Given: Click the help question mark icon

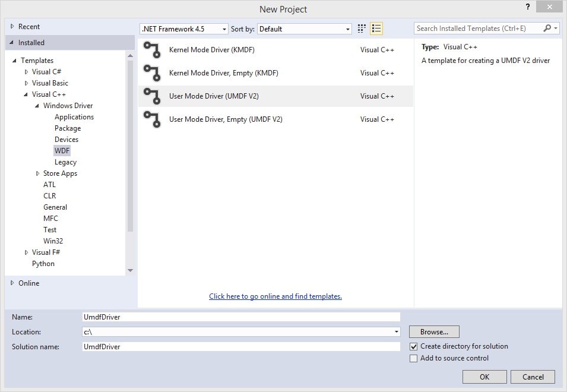Looking at the screenshot, I should pos(528,7).
